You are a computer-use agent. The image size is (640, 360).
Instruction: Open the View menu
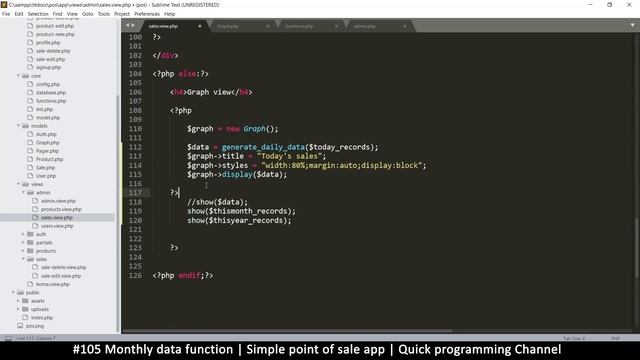click(72, 14)
